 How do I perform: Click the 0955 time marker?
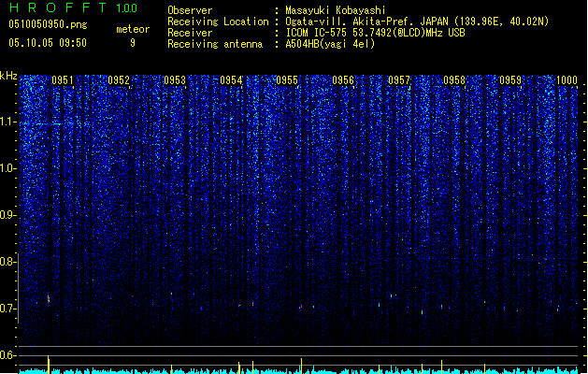(x=287, y=80)
